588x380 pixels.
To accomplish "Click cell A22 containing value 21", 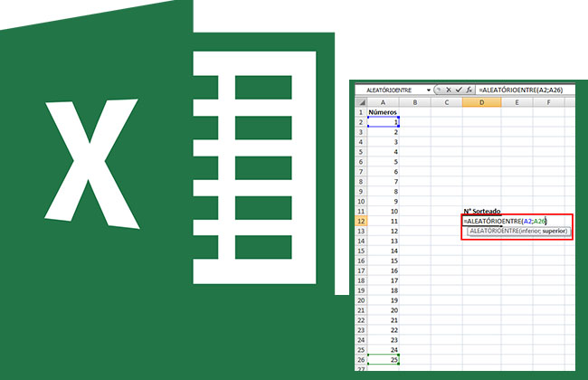I will tap(383, 320).
